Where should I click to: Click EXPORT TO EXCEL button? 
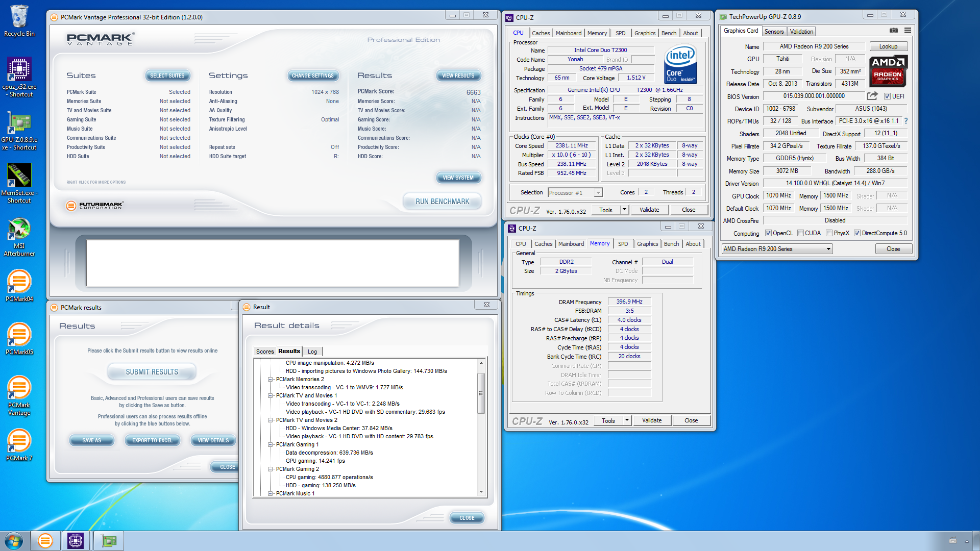pos(152,440)
